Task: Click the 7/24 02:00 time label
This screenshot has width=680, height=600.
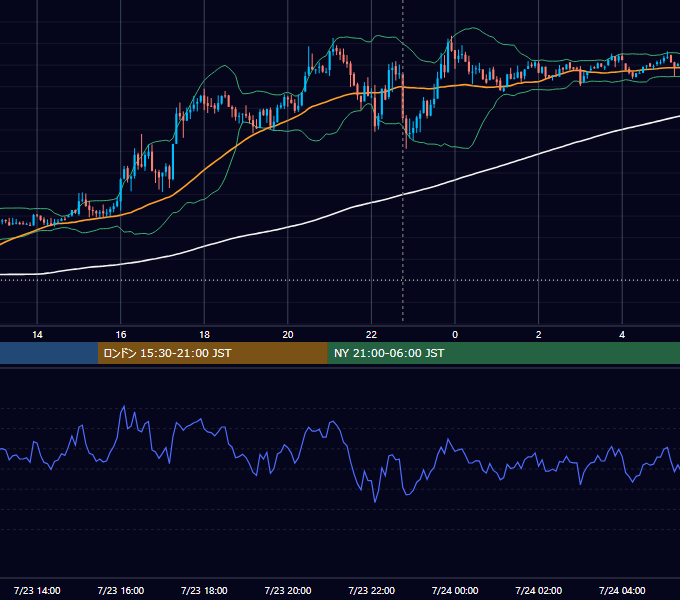Action: tap(539, 590)
